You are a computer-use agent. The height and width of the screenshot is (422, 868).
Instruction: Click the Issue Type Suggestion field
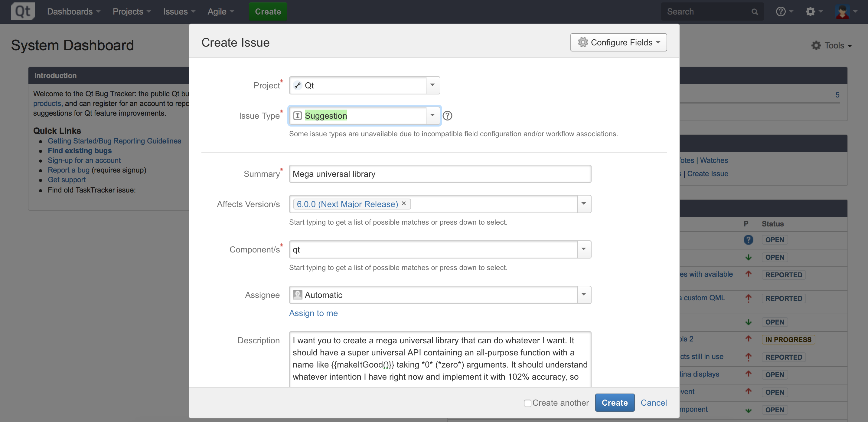pyautogui.click(x=357, y=116)
